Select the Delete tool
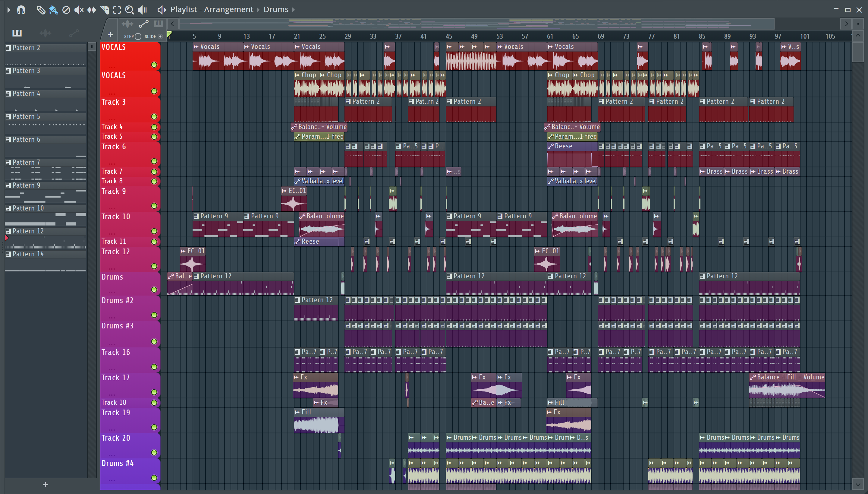The image size is (868, 494). tap(66, 10)
